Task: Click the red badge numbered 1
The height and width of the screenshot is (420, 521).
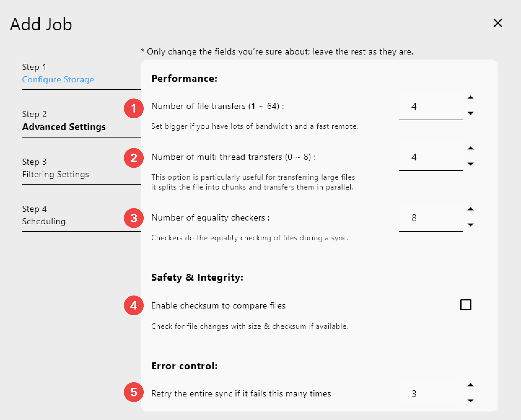Action: pyautogui.click(x=134, y=109)
